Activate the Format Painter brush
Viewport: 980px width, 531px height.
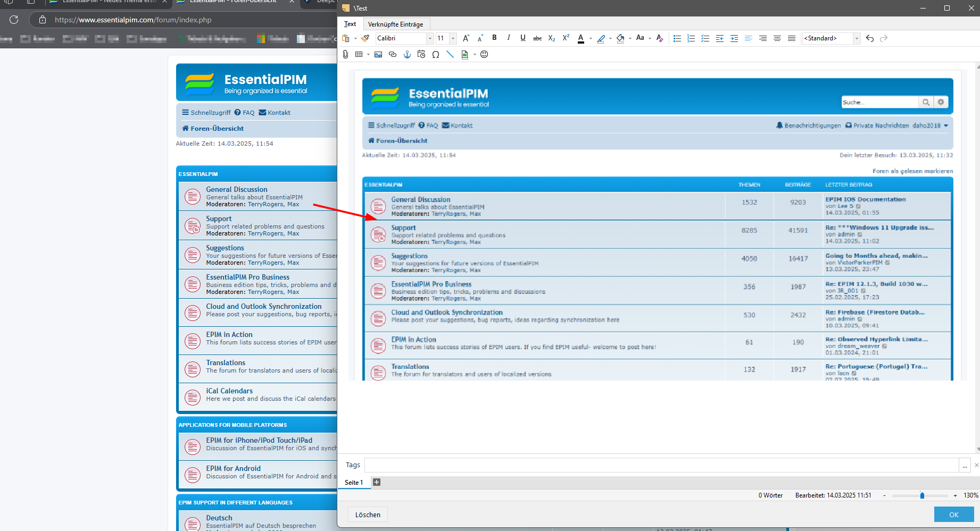(365, 38)
